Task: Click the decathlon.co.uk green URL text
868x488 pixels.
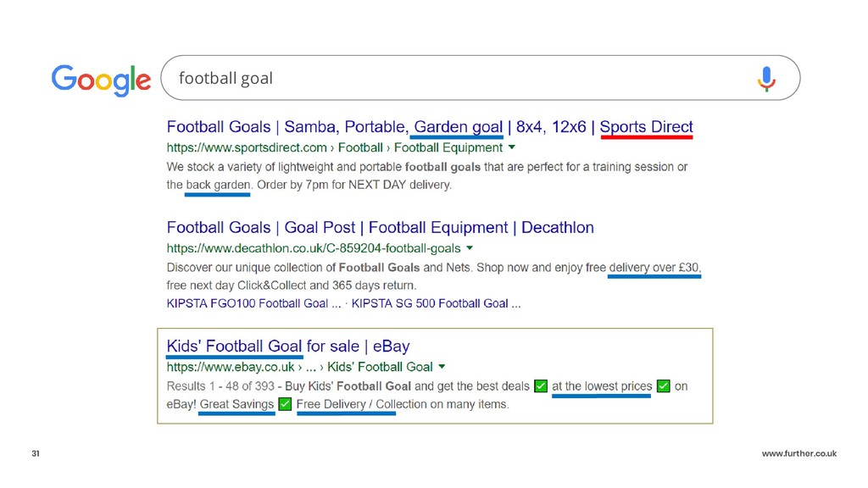Action: [314, 248]
